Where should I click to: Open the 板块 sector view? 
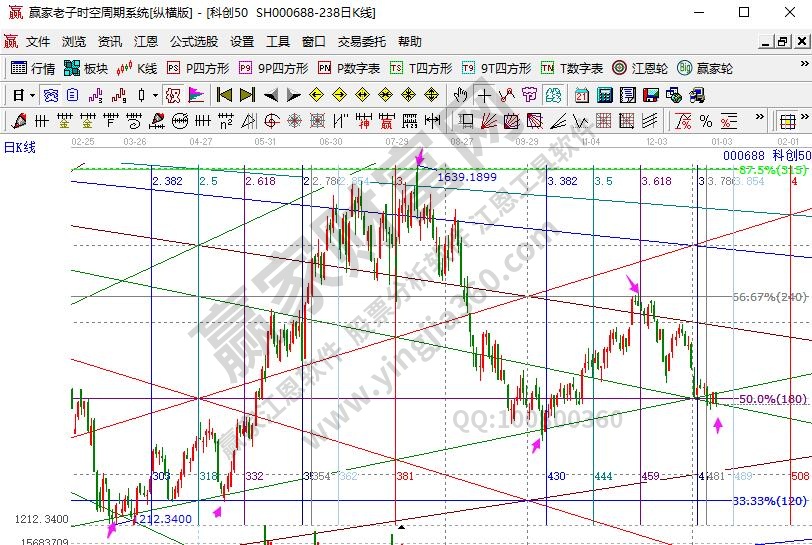[x=86, y=68]
